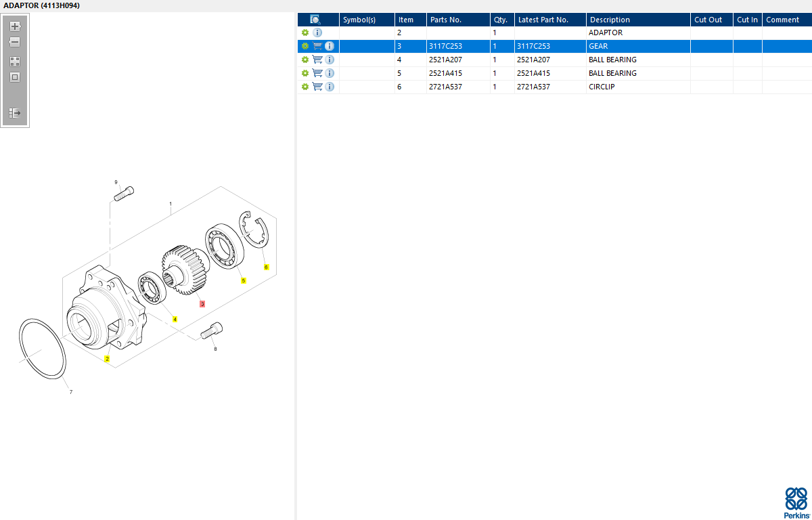Click the single square fit-view icon
This screenshot has width=812, height=520.
[15, 77]
